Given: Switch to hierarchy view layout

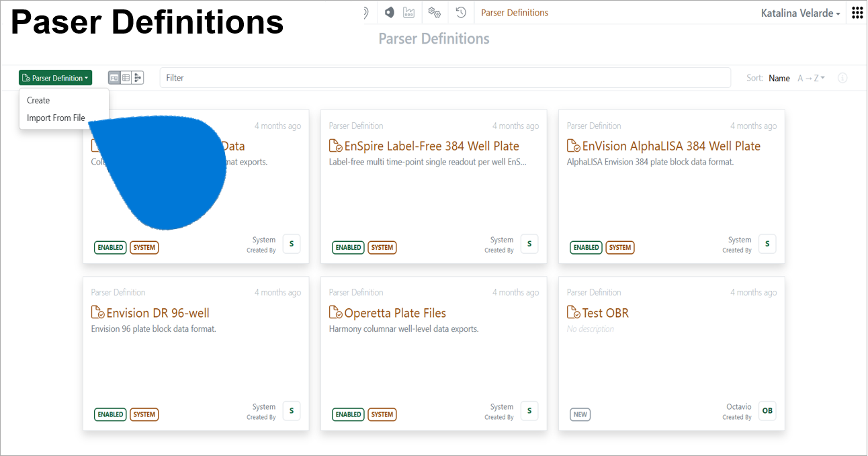Looking at the screenshot, I should click(138, 77).
